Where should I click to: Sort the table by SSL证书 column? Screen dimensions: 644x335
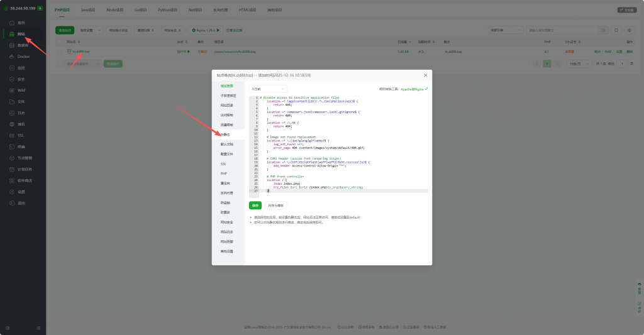(572, 42)
